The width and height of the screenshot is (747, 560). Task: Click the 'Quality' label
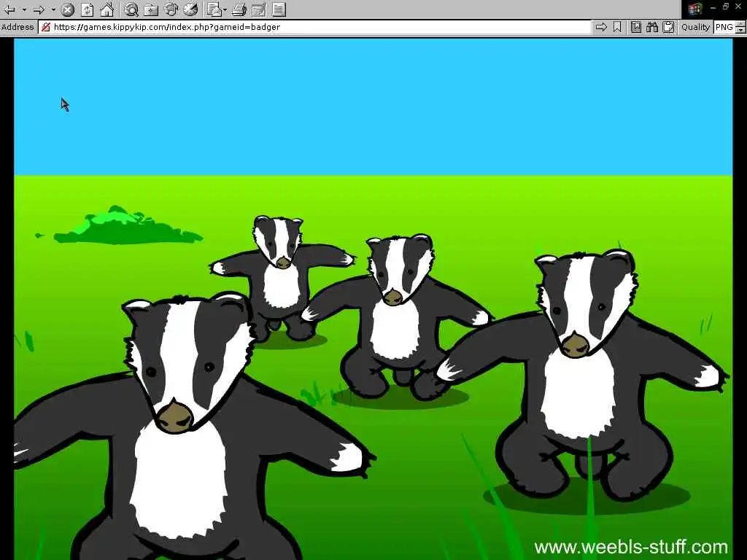(695, 27)
